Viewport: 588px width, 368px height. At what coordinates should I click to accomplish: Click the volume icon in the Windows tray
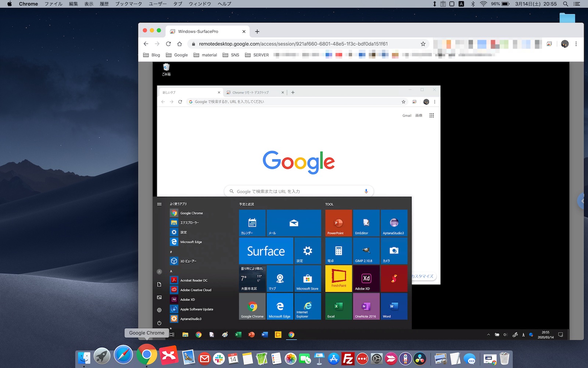coord(505,335)
